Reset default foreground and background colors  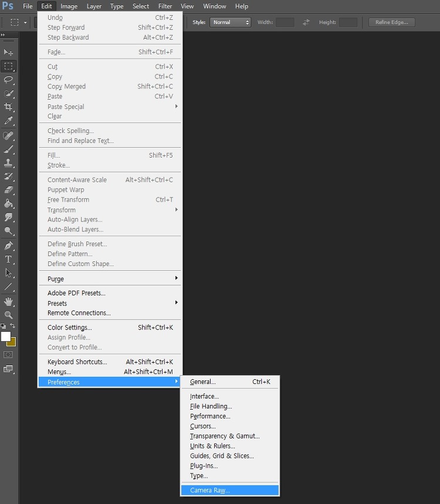pos(3,326)
